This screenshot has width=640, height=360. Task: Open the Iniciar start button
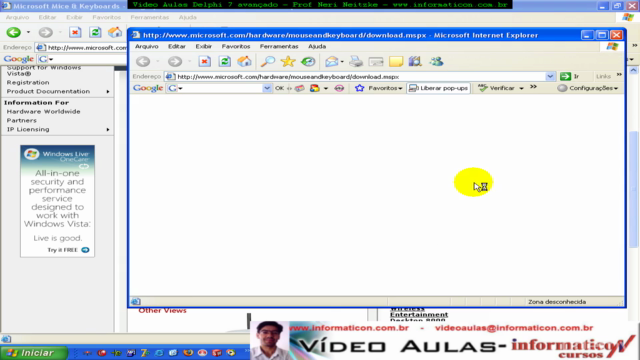pos(33,353)
